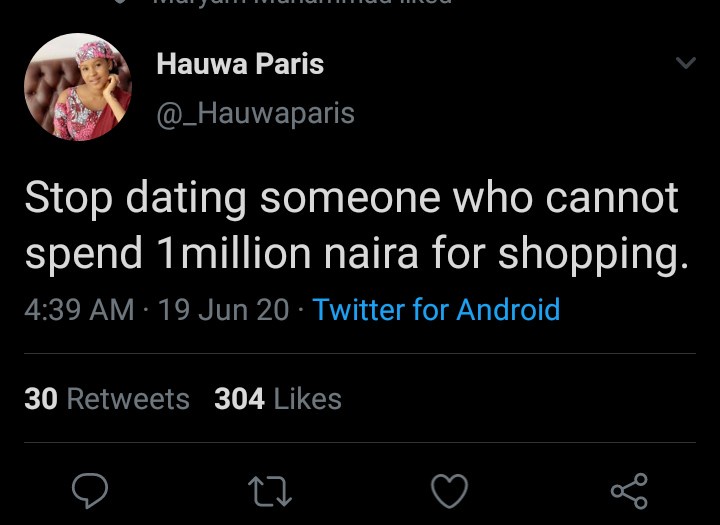The width and height of the screenshot is (720, 525).
Task: Reply to Hauwa Paris's tweet
Action: click(91, 490)
